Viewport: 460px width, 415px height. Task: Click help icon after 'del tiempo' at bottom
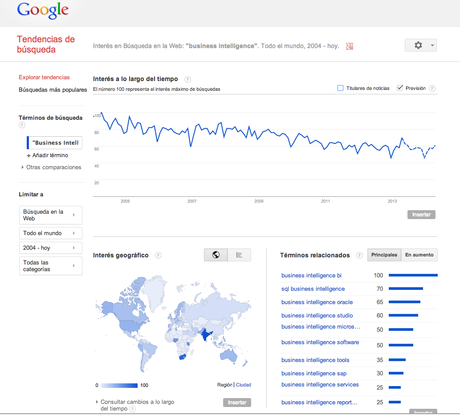click(132, 409)
